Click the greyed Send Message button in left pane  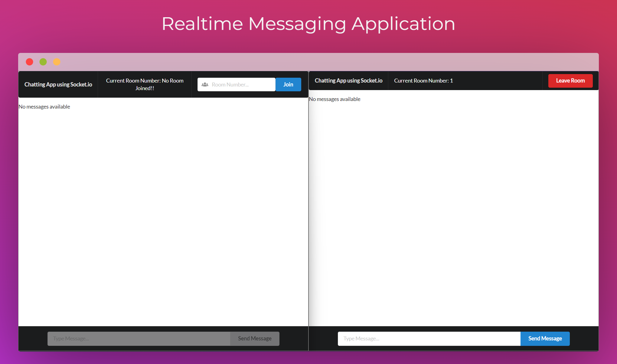(x=255, y=339)
